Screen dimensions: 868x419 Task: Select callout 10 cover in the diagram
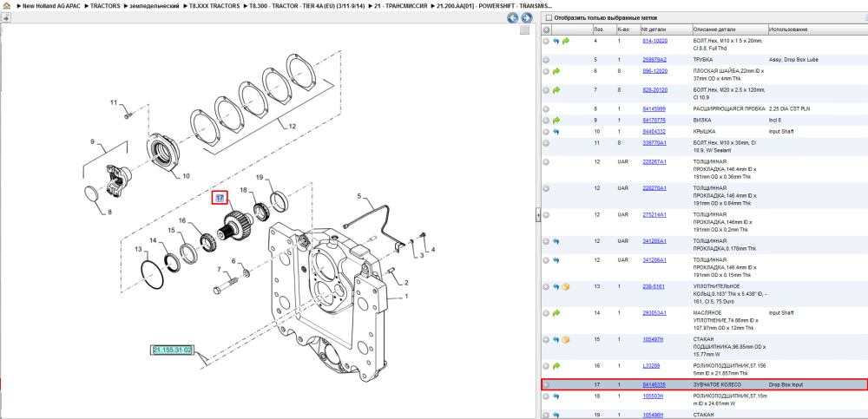186,176
